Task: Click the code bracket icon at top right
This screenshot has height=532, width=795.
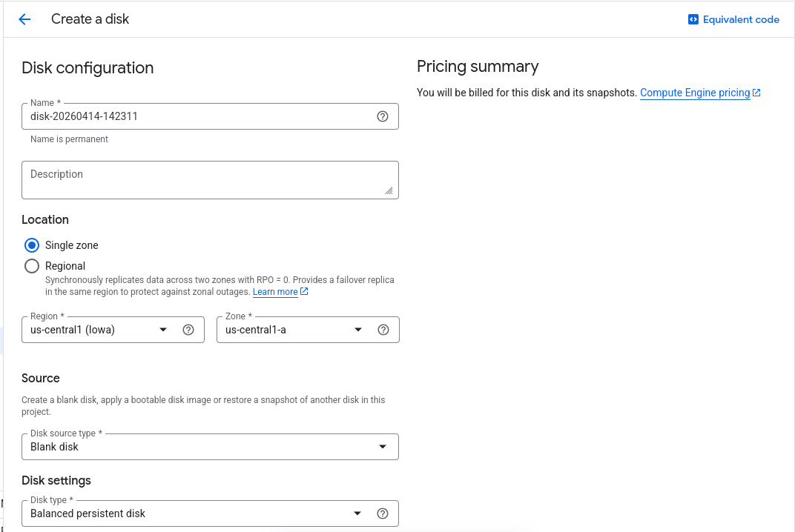Action: click(x=693, y=19)
